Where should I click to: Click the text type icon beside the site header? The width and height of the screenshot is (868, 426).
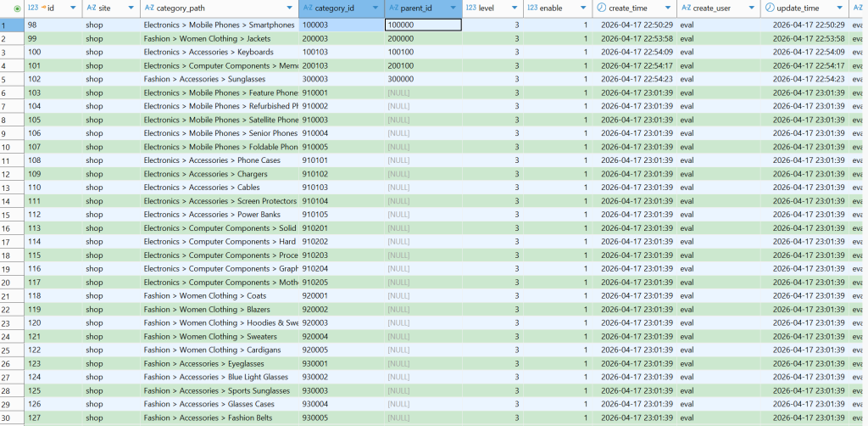tap(91, 8)
